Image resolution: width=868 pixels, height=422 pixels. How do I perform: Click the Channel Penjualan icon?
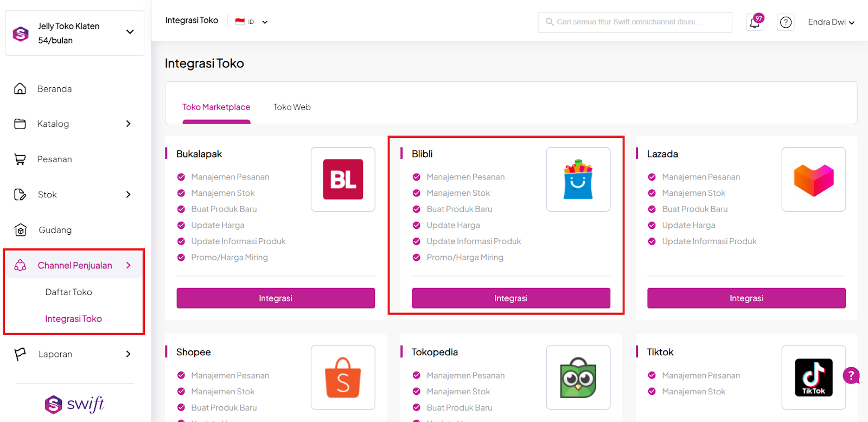tap(21, 265)
